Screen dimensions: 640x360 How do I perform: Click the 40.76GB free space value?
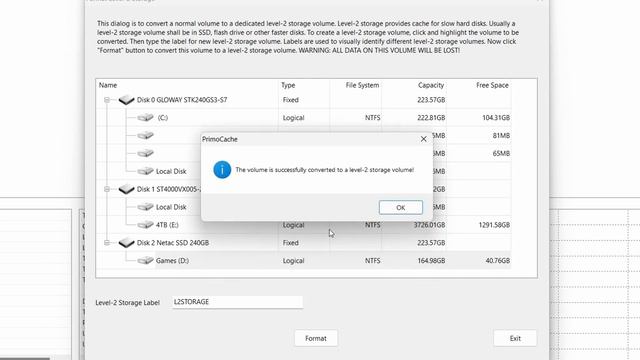(x=498, y=260)
